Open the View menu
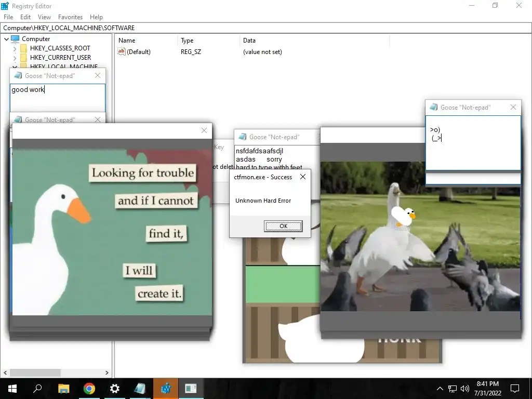The width and height of the screenshot is (532, 399). pos(44,17)
